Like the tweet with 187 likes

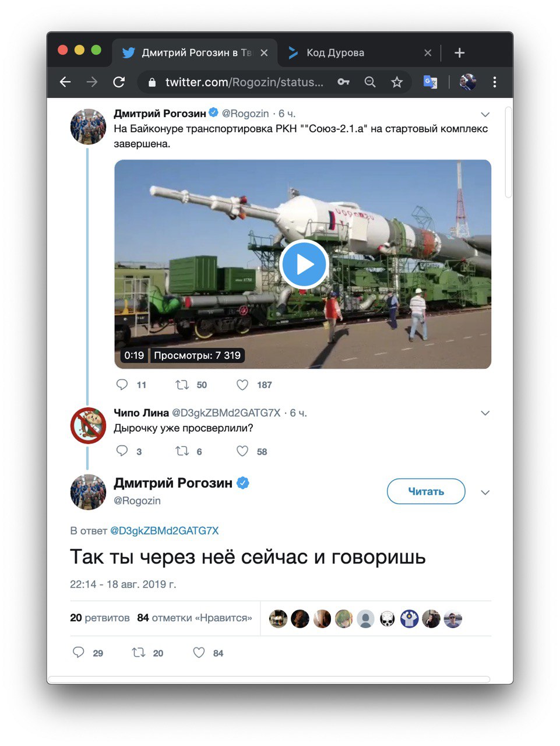(x=242, y=385)
